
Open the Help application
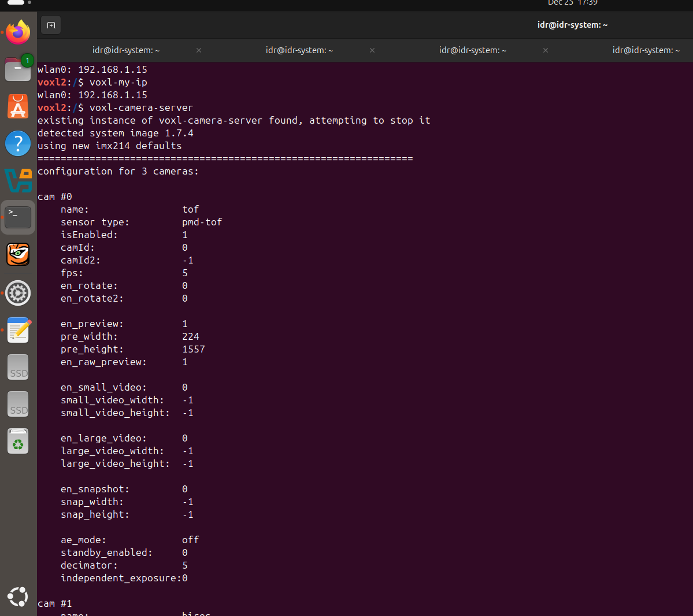pos(17,143)
